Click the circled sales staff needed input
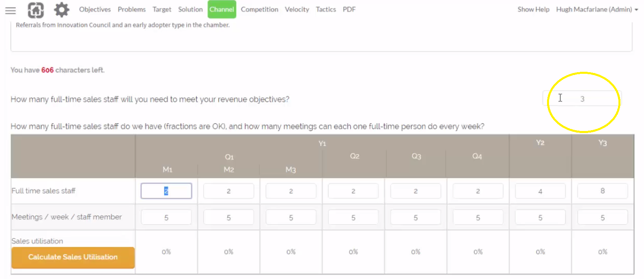644x279 pixels. pyautogui.click(x=582, y=98)
